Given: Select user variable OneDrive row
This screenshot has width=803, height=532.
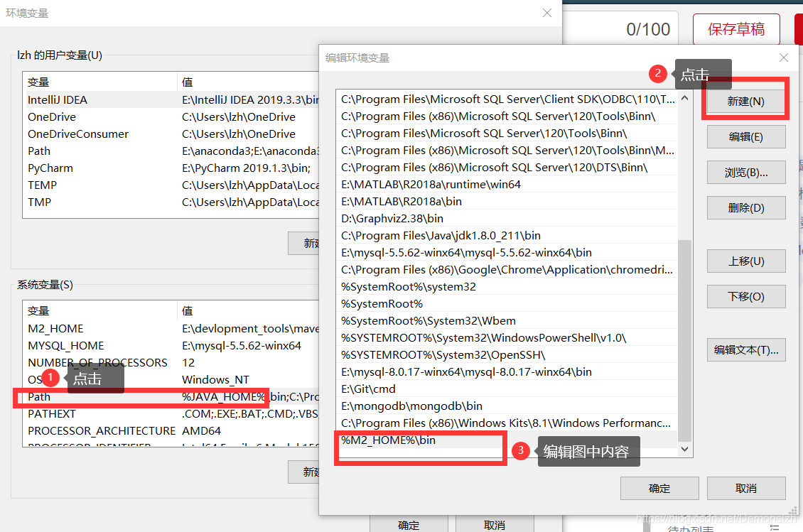Looking at the screenshot, I should (x=171, y=116).
